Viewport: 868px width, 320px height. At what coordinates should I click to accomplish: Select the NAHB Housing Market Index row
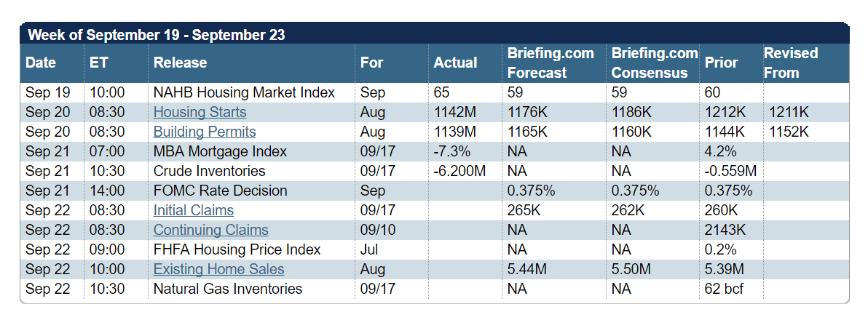[435, 92]
